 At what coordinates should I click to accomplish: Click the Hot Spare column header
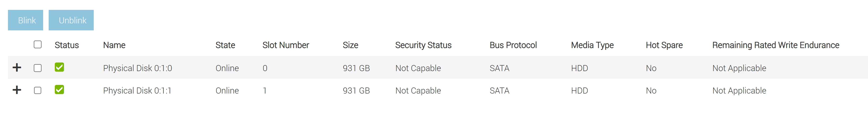[664, 45]
